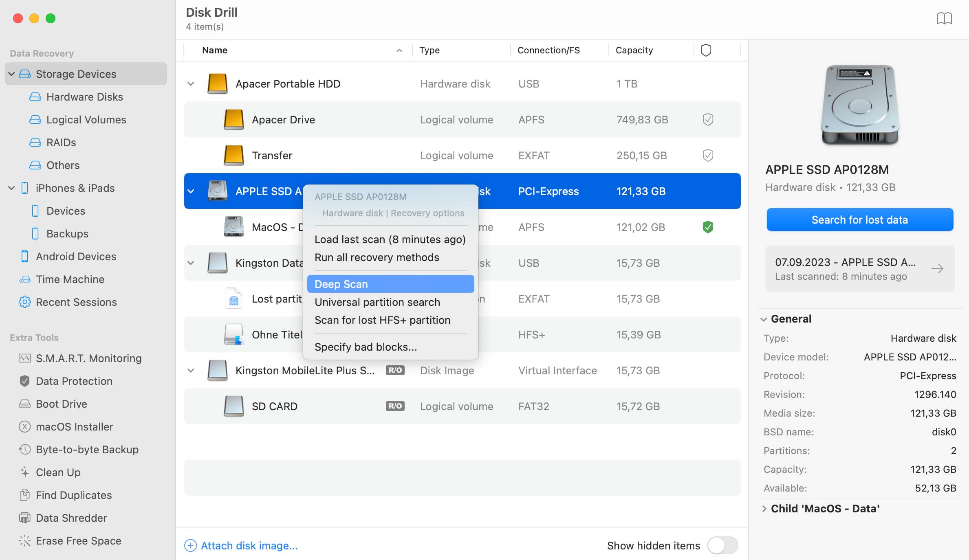The height and width of the screenshot is (560, 969).
Task: Click the Android Devices icon
Action: [x=25, y=256]
